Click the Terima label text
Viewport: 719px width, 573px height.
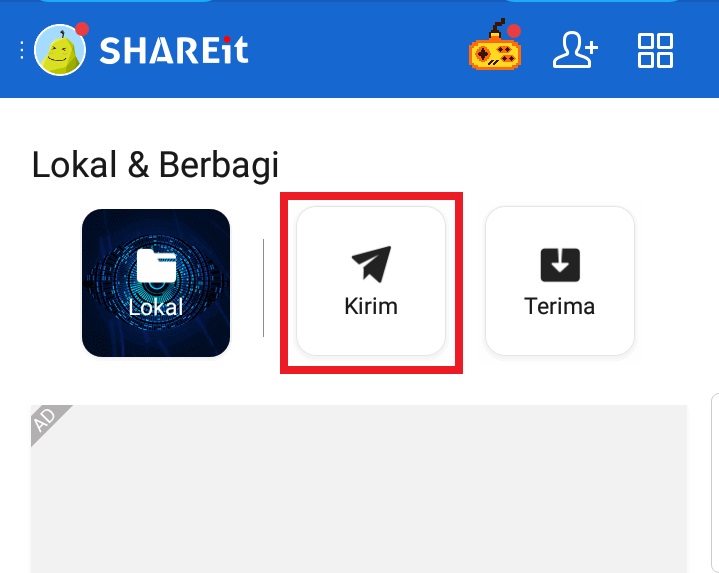tap(559, 306)
